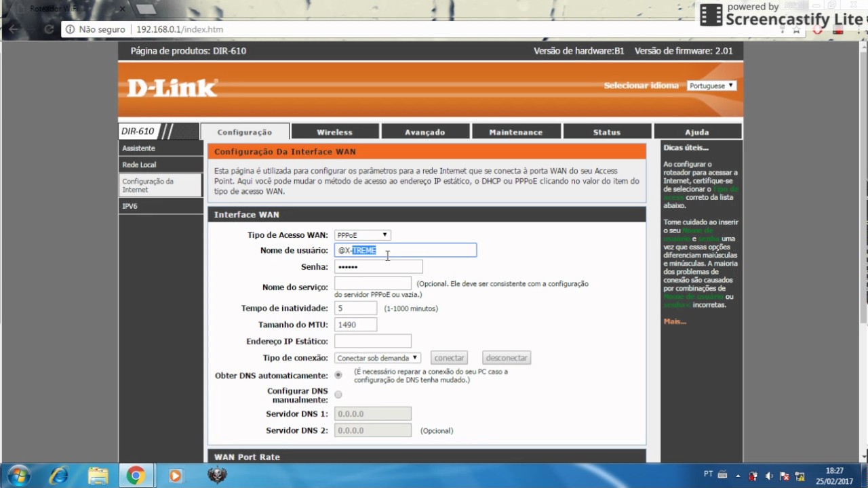868x488 pixels.
Task: Expand the Tipo de conexão dropdown
Action: click(x=378, y=358)
